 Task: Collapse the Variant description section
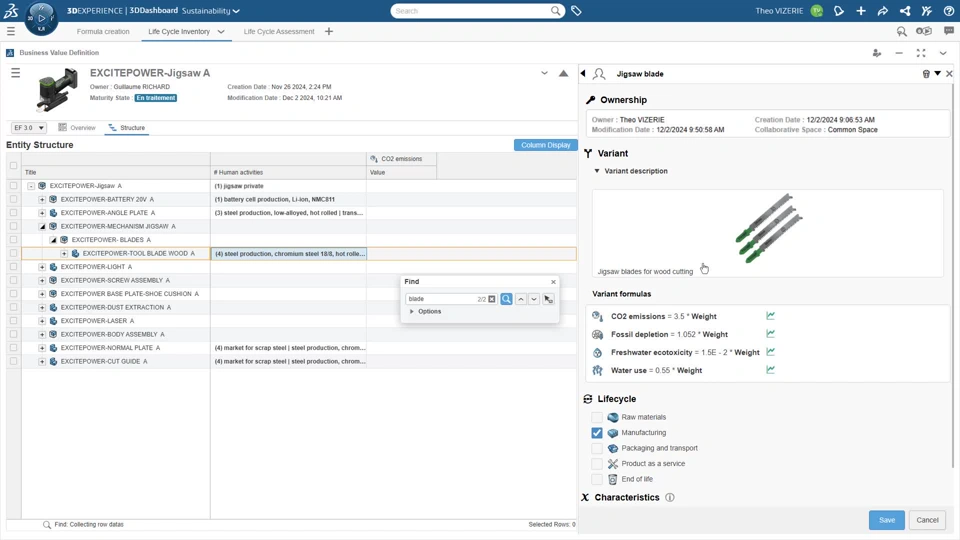[597, 171]
